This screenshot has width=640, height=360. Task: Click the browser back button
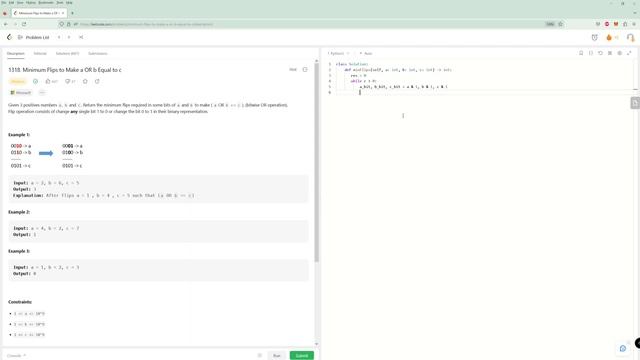point(6,24)
